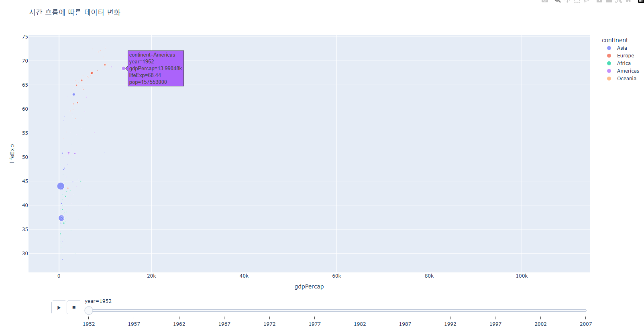Toggle the Americas trace in legend
This screenshot has width=644, height=335.
628,71
